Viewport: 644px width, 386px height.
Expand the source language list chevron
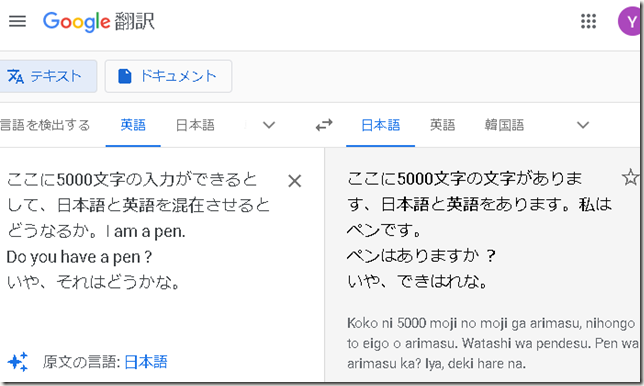coord(269,125)
